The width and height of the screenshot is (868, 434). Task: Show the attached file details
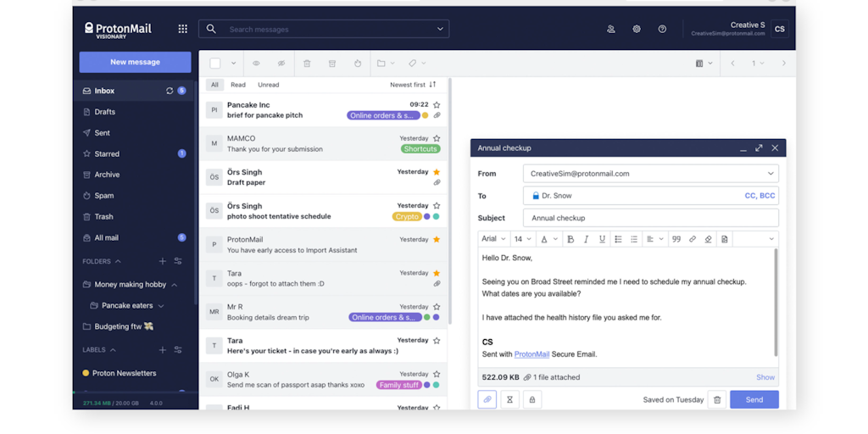pos(765,377)
